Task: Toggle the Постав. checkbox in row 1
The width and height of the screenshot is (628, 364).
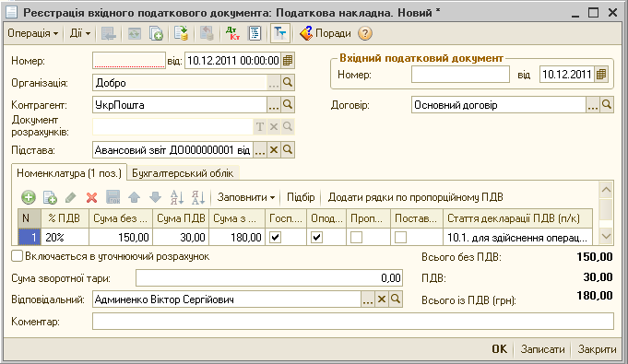Action: (400, 238)
